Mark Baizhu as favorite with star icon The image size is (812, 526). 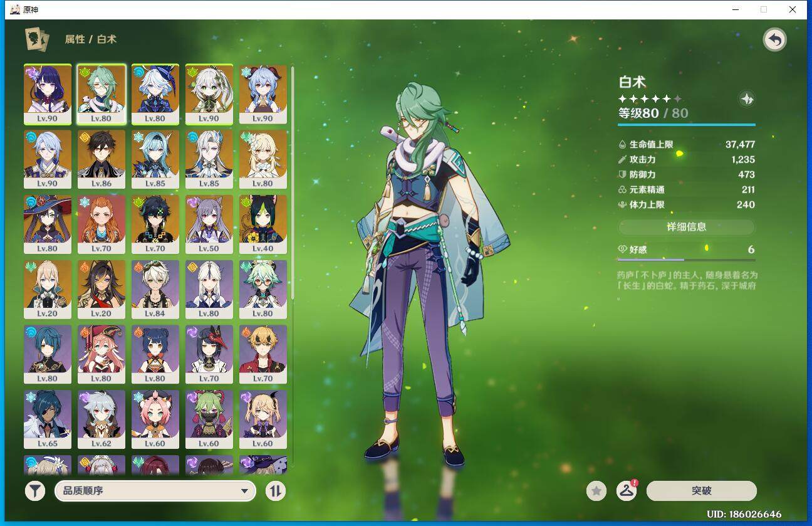coord(596,491)
